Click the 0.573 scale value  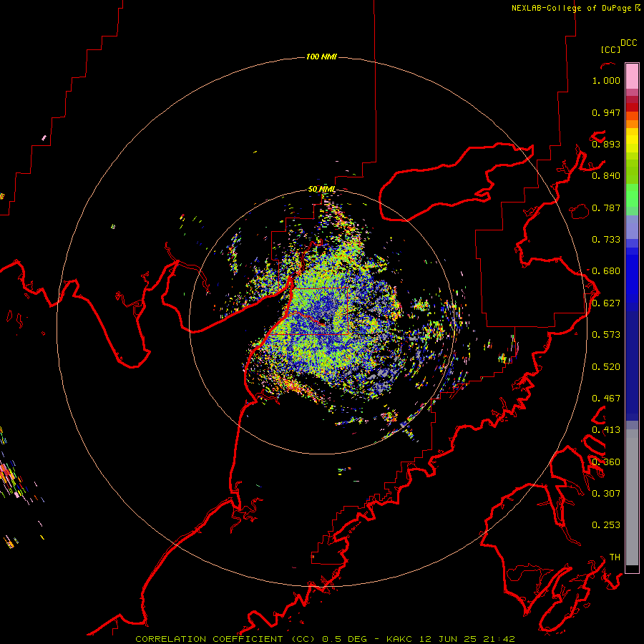606,335
